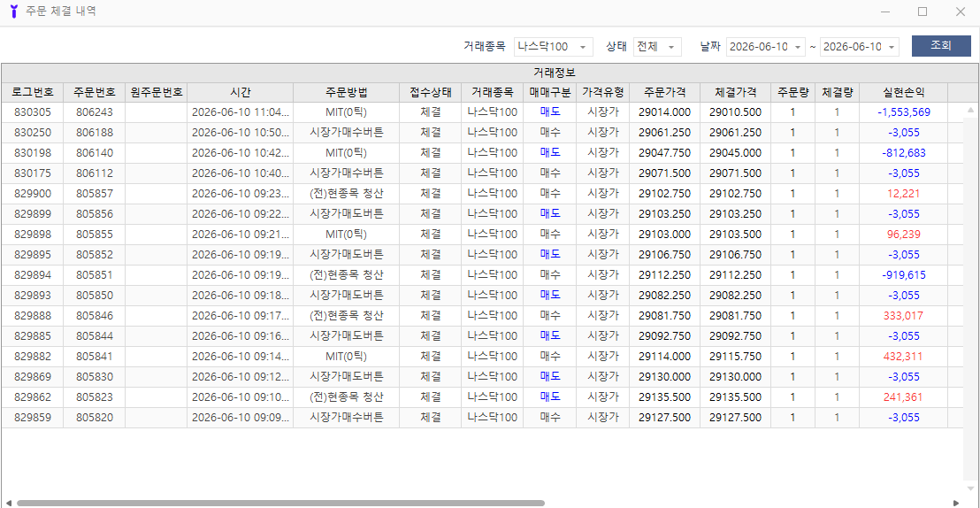Click the vertical scrollbar down arrow

point(970,488)
